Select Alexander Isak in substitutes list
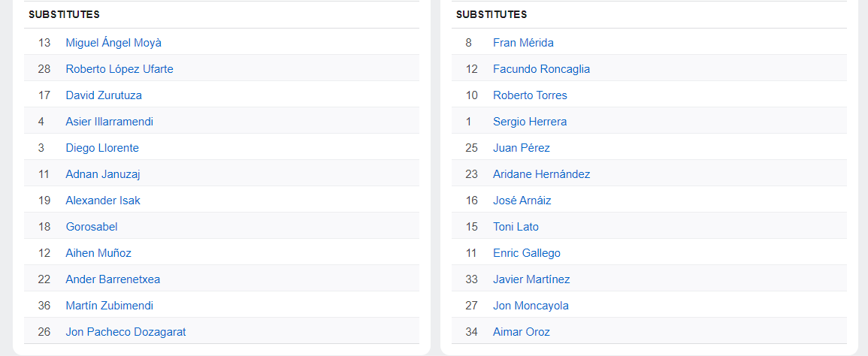The image size is (868, 356). tap(103, 201)
